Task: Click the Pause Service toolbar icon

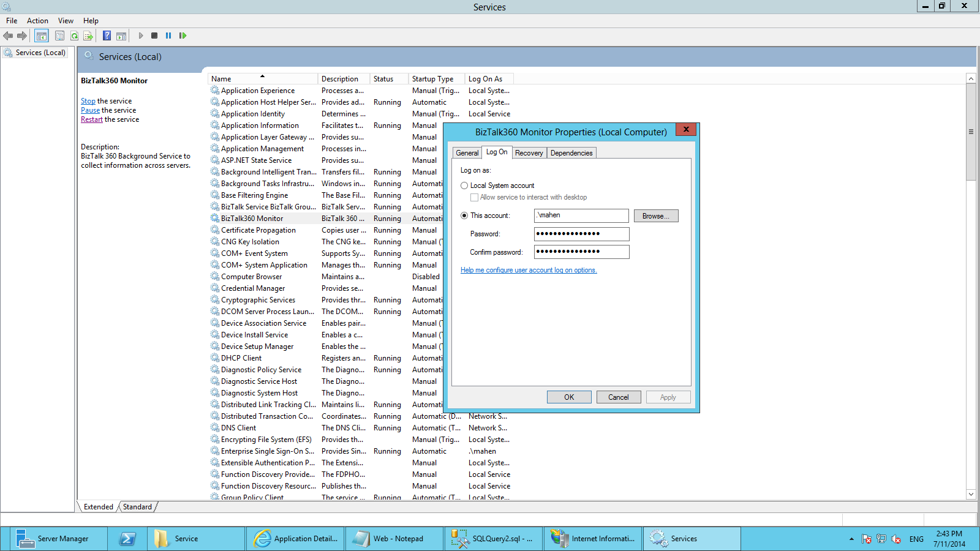Action: click(168, 36)
